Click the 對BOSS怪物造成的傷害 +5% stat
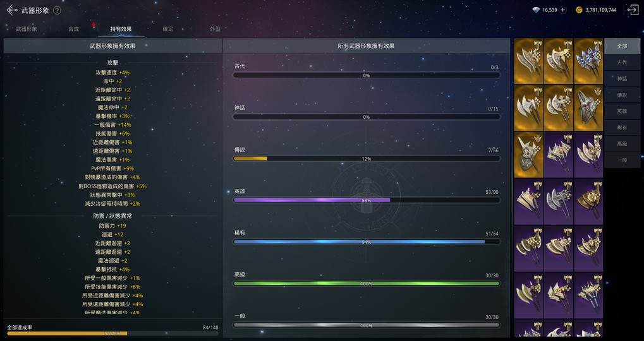Viewport: 644px width, 341px height. (x=112, y=186)
